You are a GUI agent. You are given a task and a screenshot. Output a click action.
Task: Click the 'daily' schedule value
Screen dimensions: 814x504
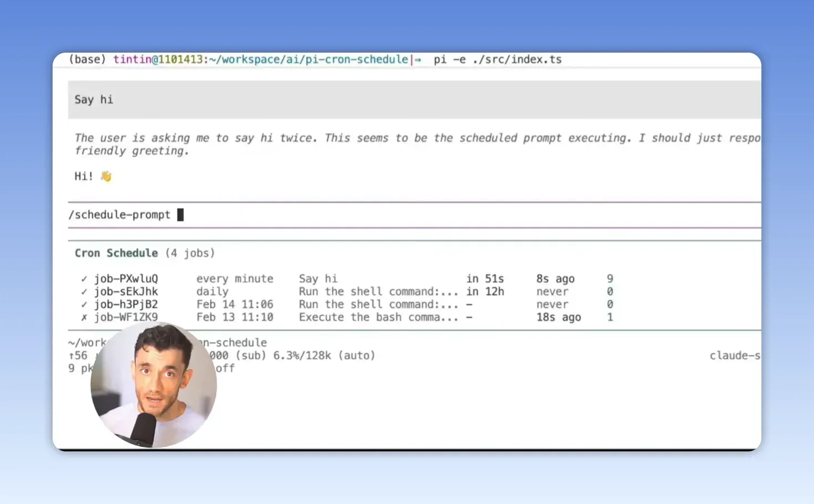(x=213, y=291)
